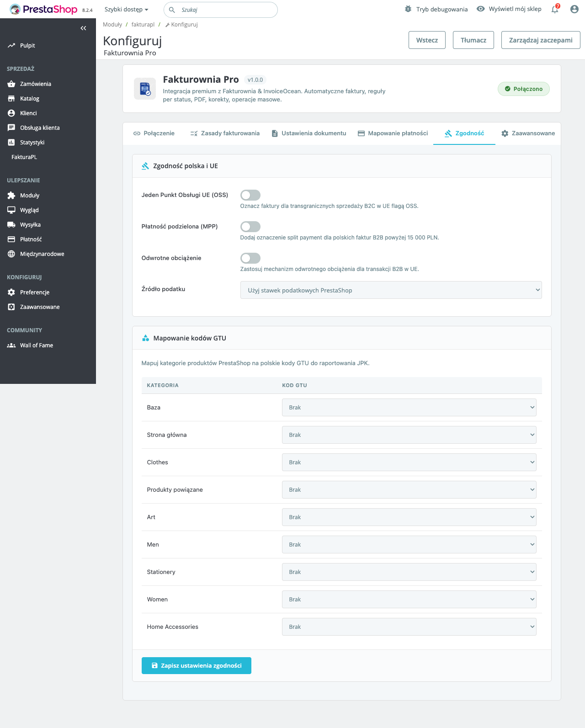
Task: Open the Źródło podatku dropdown
Action: (391, 290)
